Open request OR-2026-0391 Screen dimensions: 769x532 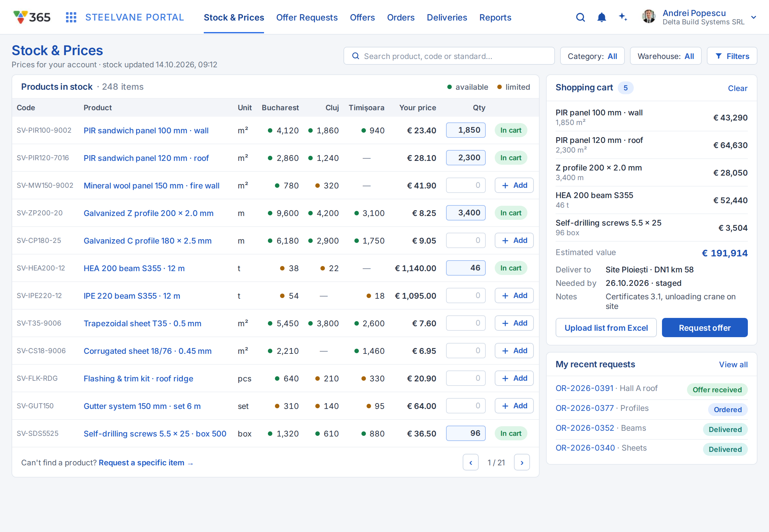584,388
